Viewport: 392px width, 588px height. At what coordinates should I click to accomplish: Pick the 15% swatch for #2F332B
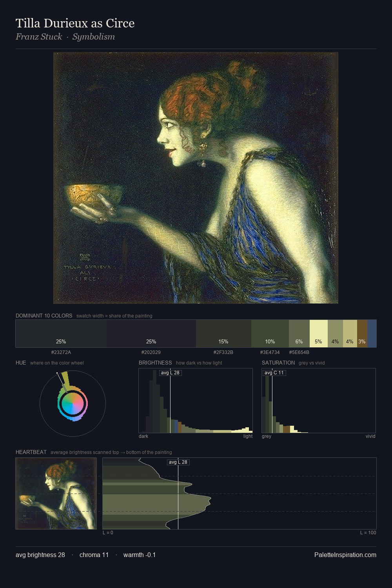pos(223,334)
